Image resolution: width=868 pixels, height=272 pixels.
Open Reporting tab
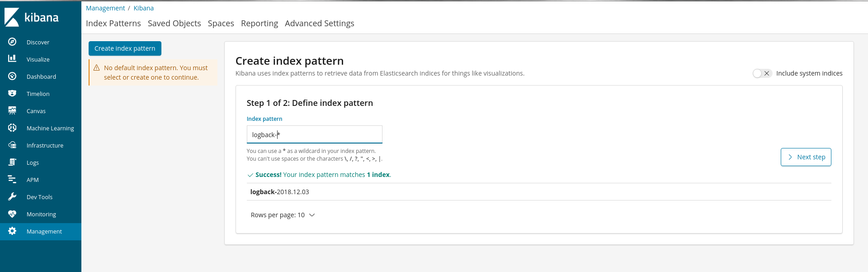pyautogui.click(x=259, y=24)
